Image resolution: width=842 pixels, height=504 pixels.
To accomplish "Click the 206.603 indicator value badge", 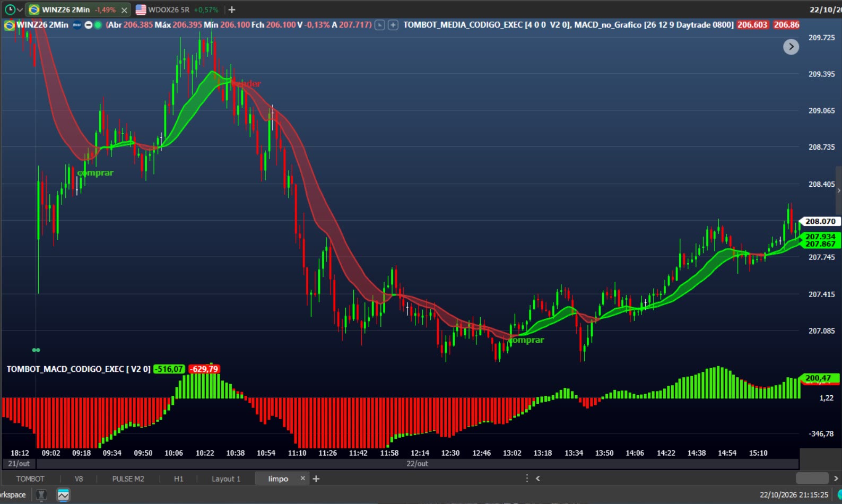I will pos(752,24).
